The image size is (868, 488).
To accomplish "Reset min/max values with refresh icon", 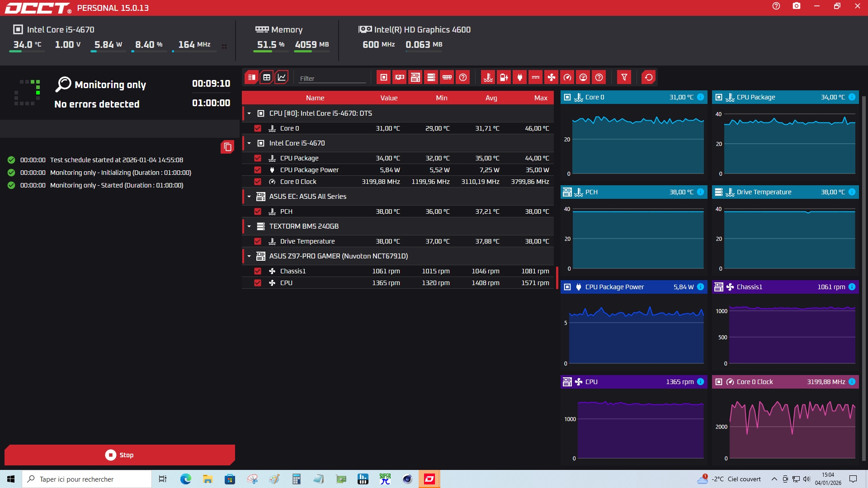I will point(648,77).
